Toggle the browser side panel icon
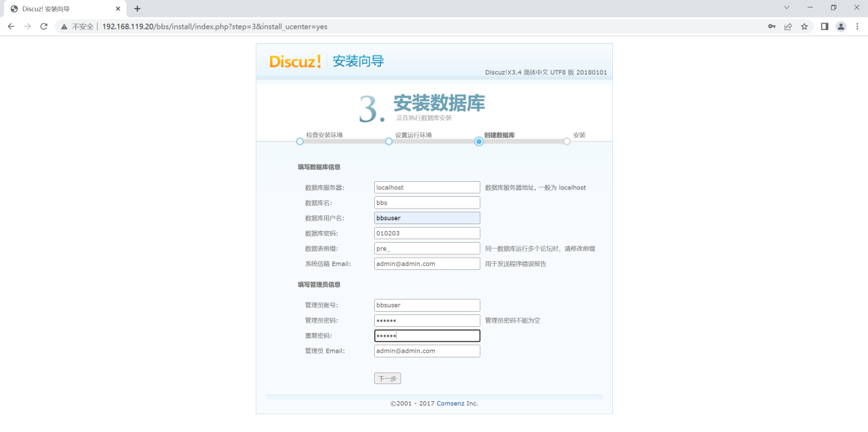868x432 pixels. (824, 27)
